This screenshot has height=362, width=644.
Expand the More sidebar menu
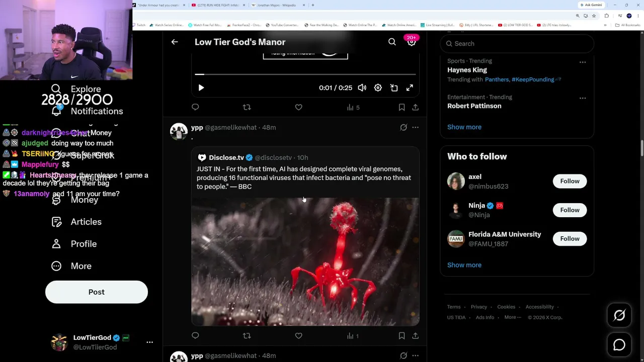click(x=71, y=266)
